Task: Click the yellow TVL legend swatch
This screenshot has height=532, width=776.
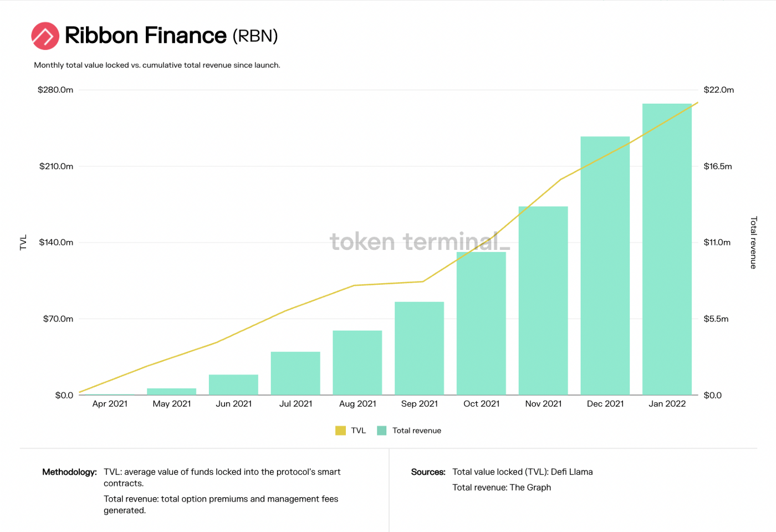Action: coord(340,431)
